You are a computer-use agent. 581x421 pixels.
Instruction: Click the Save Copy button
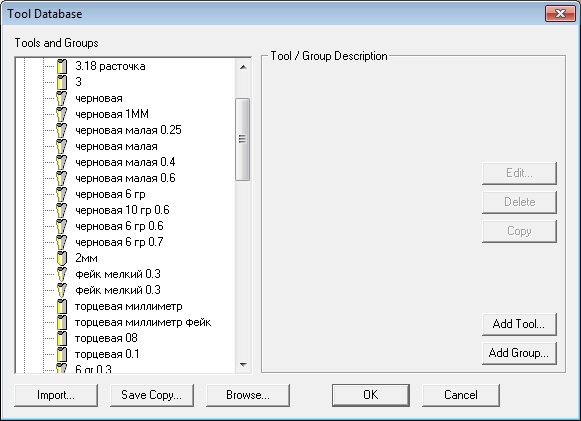pyautogui.click(x=152, y=395)
